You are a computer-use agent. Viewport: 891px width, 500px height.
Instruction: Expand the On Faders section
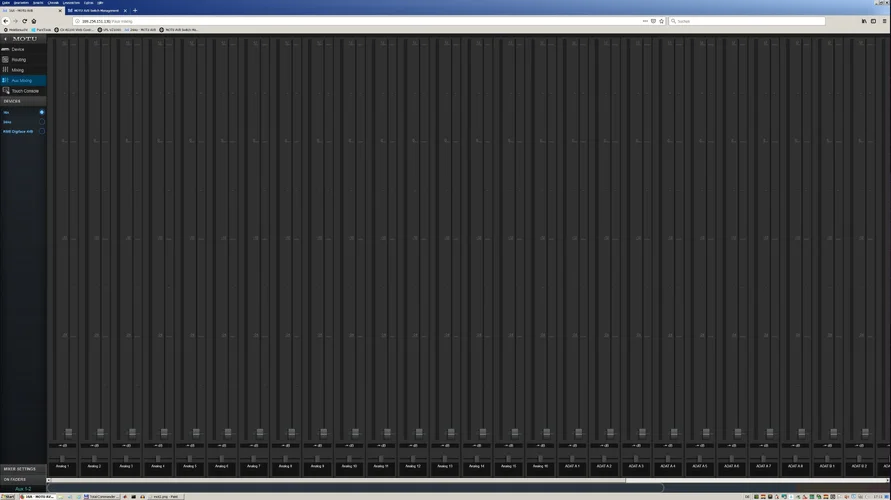coord(23,479)
